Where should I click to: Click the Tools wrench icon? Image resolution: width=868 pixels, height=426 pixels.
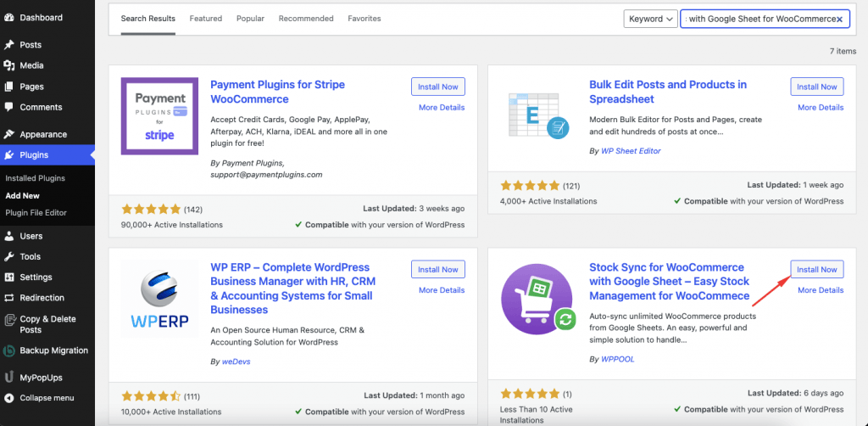[x=8, y=256]
